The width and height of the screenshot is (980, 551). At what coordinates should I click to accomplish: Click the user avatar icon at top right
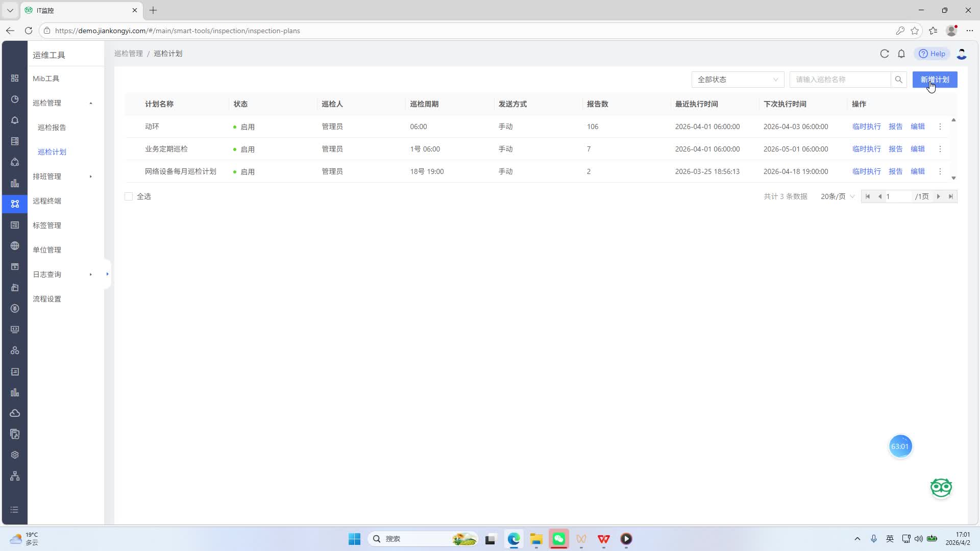click(962, 54)
